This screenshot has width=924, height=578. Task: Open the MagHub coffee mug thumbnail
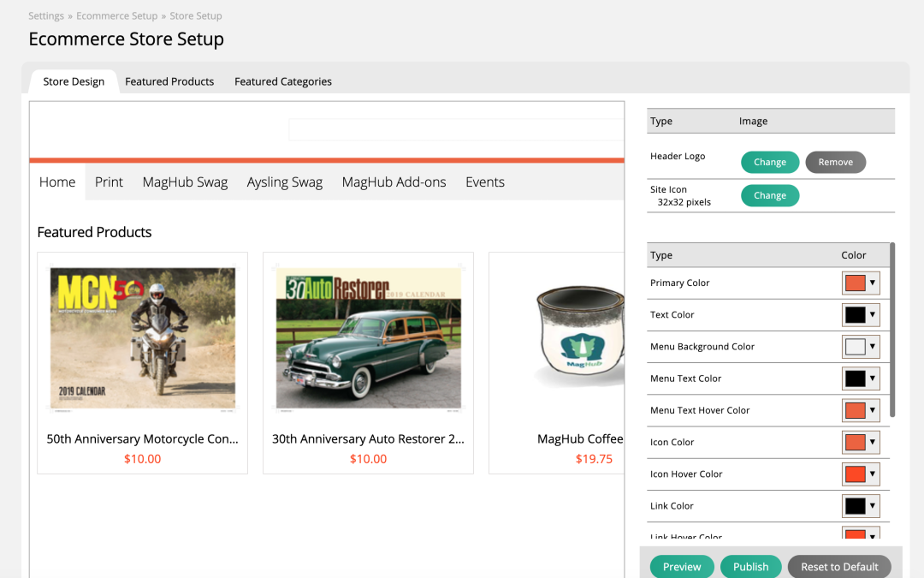(x=580, y=337)
